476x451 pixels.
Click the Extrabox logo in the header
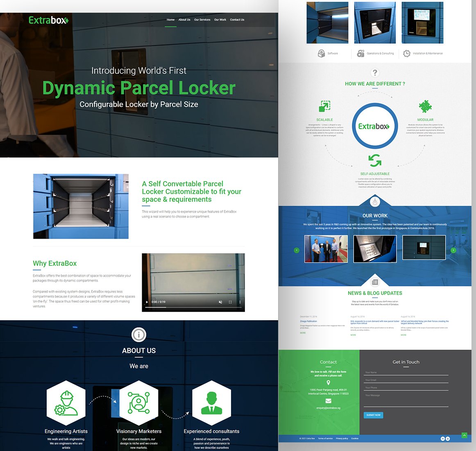pyautogui.click(x=48, y=20)
